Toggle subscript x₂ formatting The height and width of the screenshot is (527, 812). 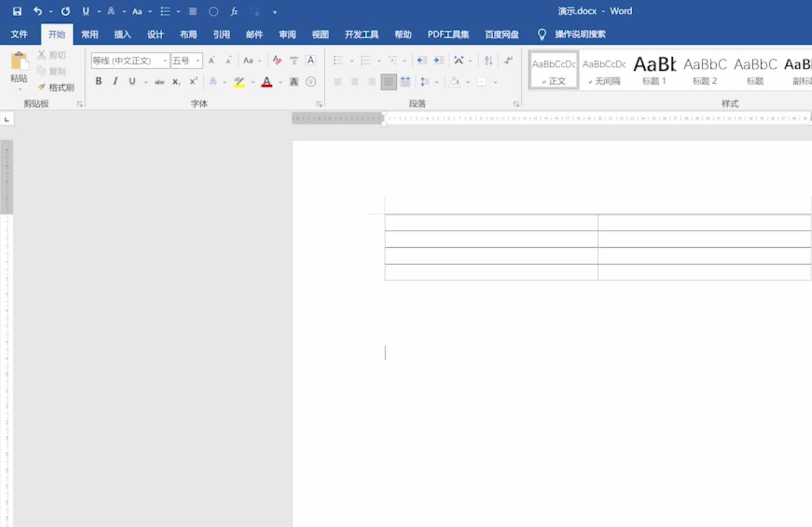pos(177,81)
